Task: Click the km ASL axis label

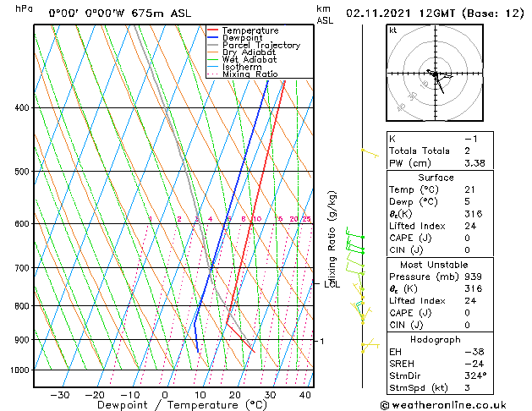Action: pyautogui.click(x=325, y=14)
